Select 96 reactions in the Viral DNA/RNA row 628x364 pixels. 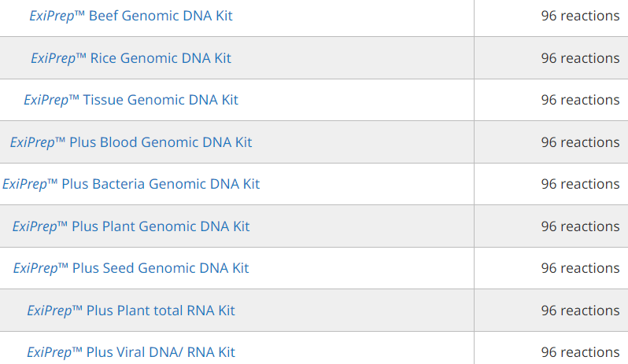pyautogui.click(x=580, y=352)
